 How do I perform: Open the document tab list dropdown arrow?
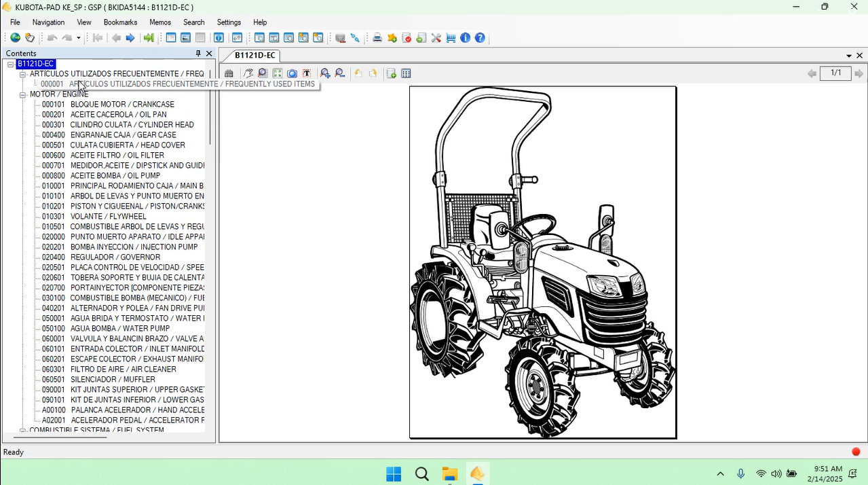point(849,56)
